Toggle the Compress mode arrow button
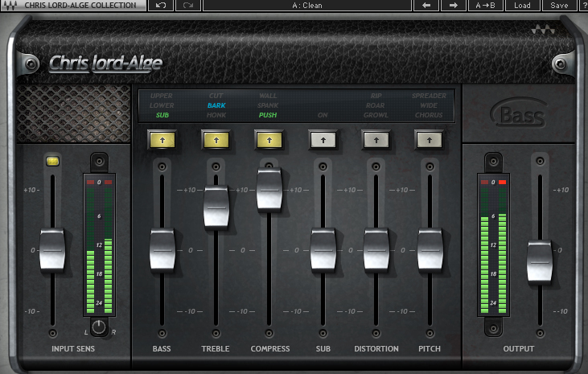Image resolution: width=588 pixels, height=374 pixels. pos(269,140)
